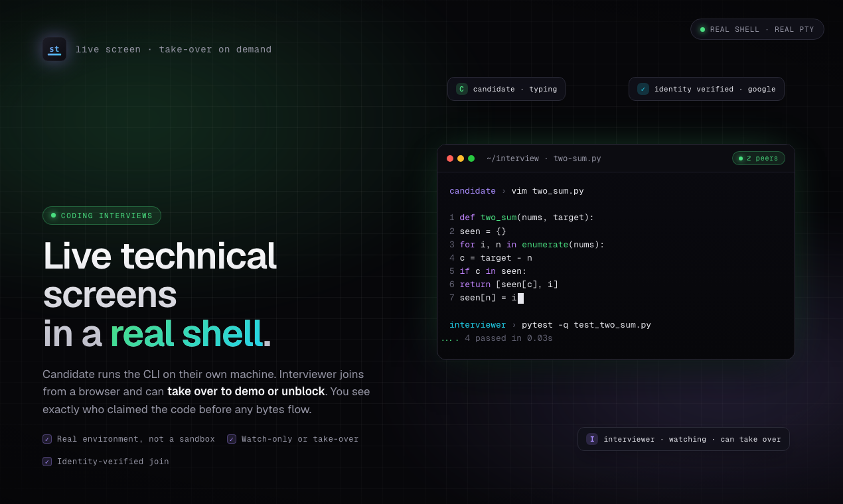Click the 'candidate' prompt label in terminal

473,191
